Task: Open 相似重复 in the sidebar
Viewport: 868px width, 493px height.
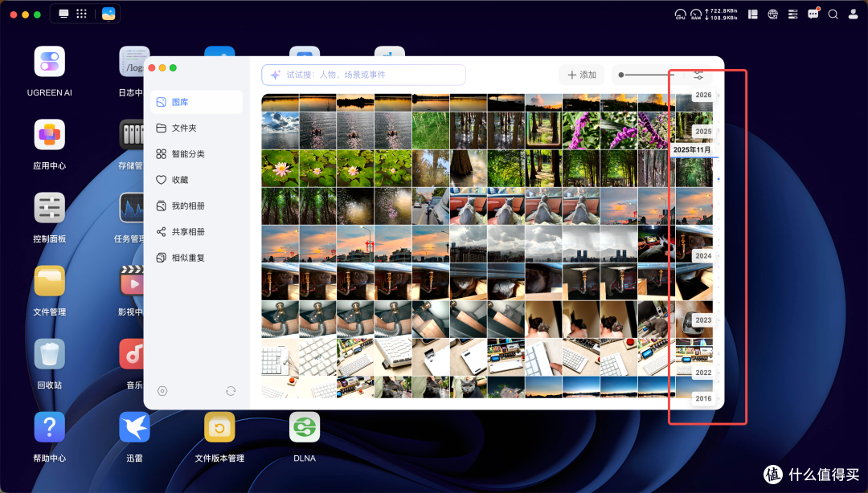Action: 197,258
